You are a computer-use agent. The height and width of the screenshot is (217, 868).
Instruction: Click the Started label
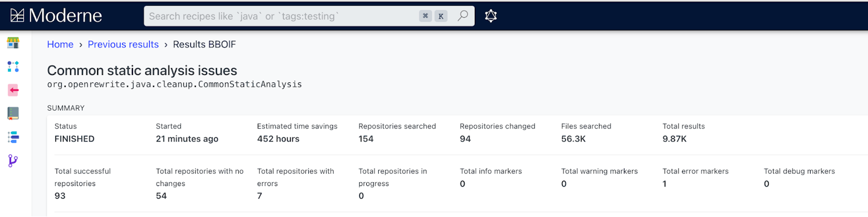169,126
